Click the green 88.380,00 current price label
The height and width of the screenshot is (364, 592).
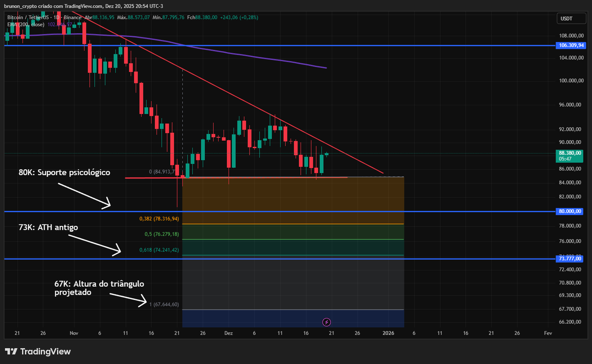(x=570, y=156)
